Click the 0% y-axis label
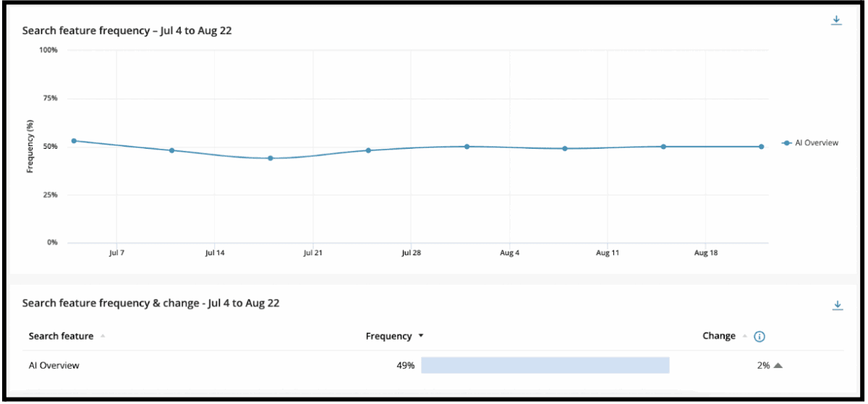868x404 pixels. [52, 243]
